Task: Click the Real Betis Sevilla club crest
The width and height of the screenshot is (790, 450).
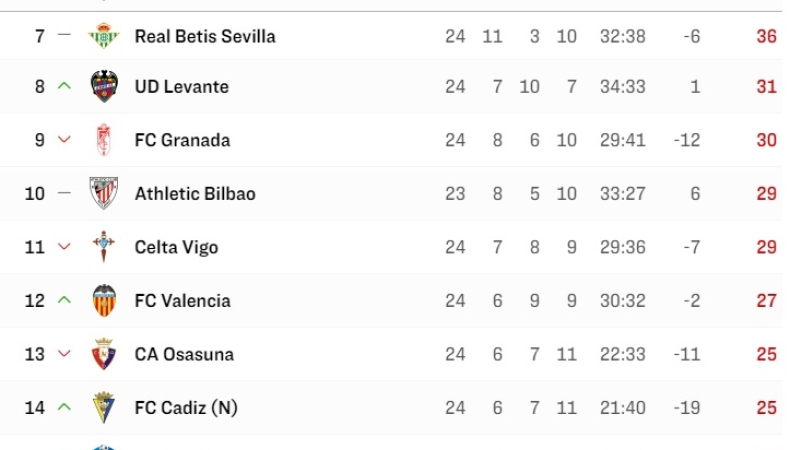Action: [x=104, y=36]
